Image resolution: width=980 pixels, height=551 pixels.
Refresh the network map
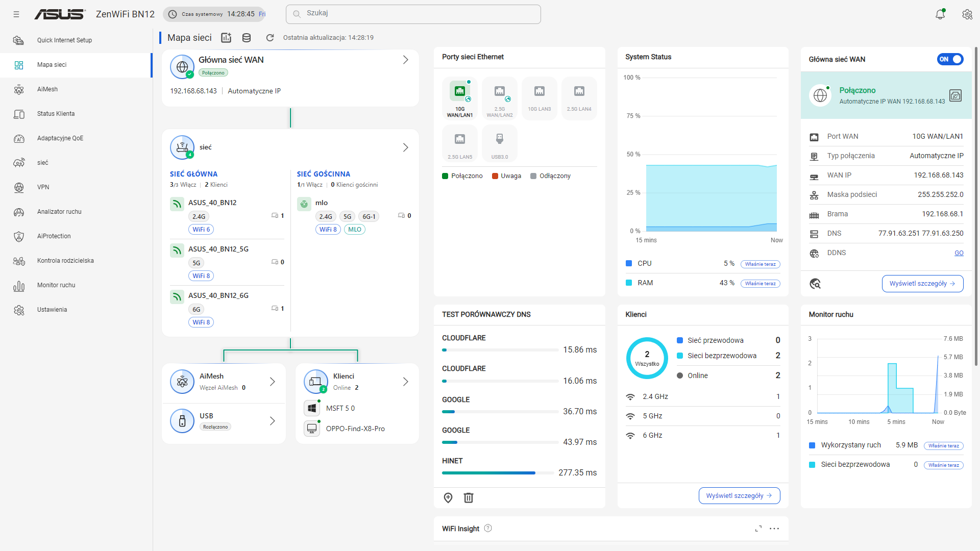[x=270, y=38]
